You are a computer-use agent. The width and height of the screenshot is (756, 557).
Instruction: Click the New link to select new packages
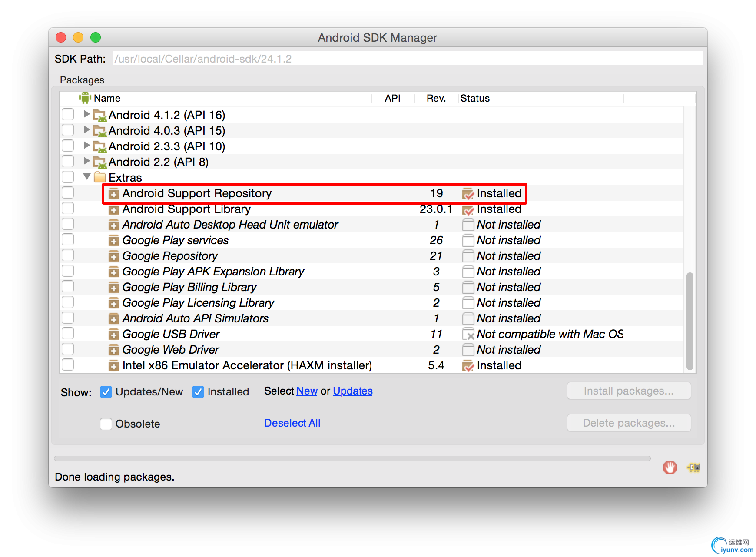tap(307, 391)
